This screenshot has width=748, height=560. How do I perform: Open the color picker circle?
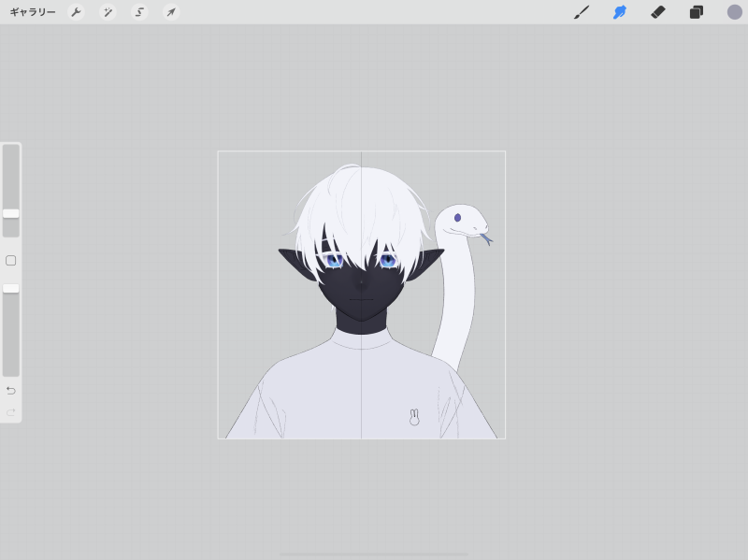pyautogui.click(x=735, y=12)
